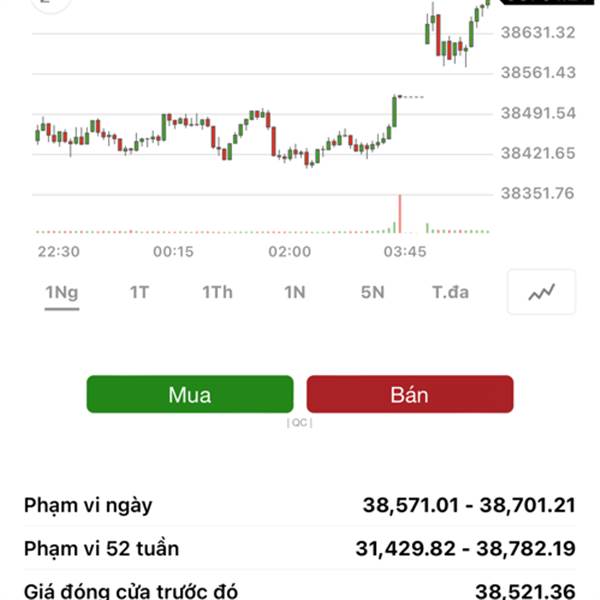Tap the tall red volume bar
The height and width of the screenshot is (600, 600).
point(400,214)
